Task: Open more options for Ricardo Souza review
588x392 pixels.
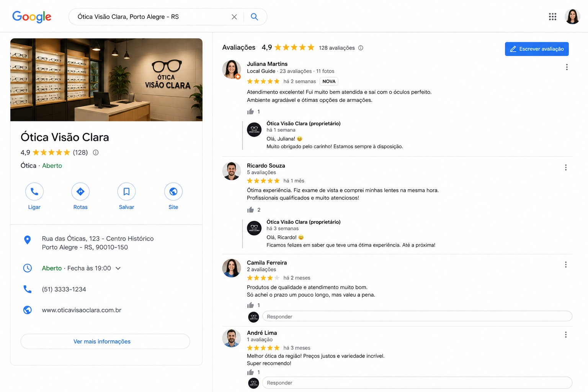Action: [566, 168]
